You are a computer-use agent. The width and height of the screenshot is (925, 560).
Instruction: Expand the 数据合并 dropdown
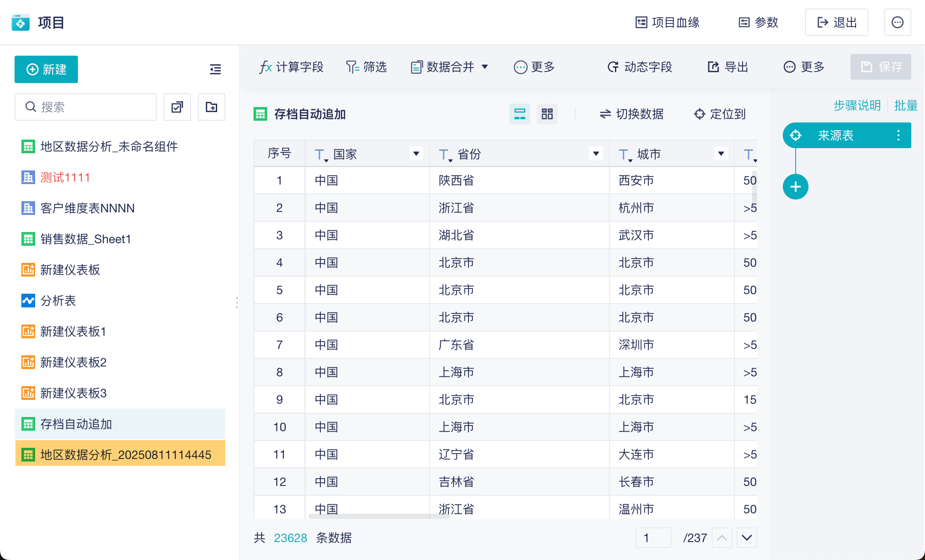[485, 67]
